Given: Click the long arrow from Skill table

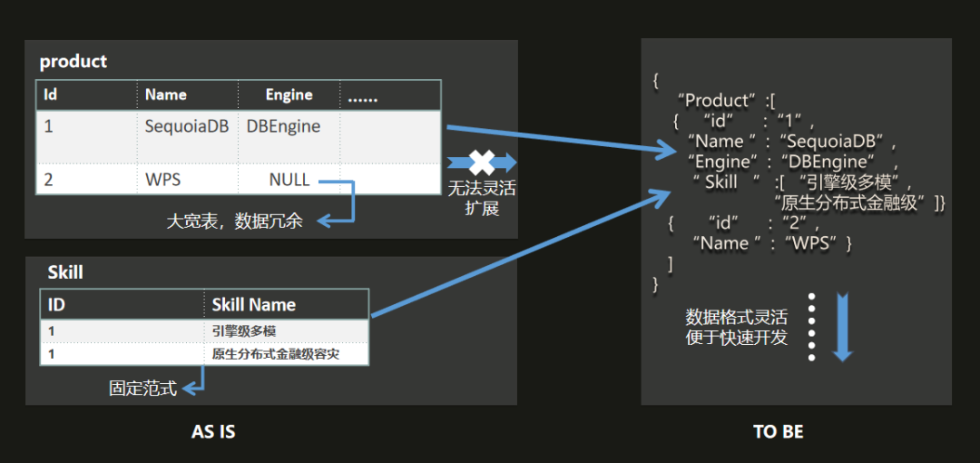Looking at the screenshot, I should [521, 254].
